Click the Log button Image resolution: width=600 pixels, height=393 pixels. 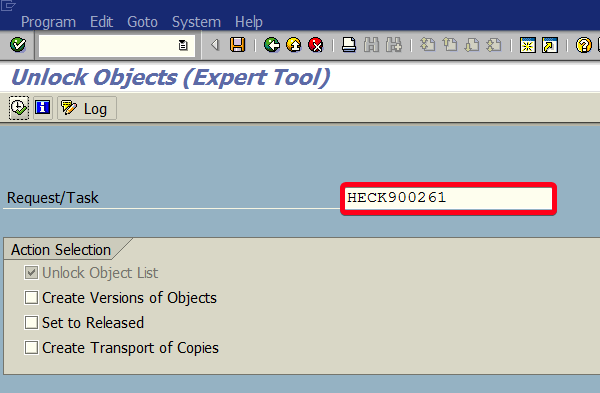pos(87,108)
